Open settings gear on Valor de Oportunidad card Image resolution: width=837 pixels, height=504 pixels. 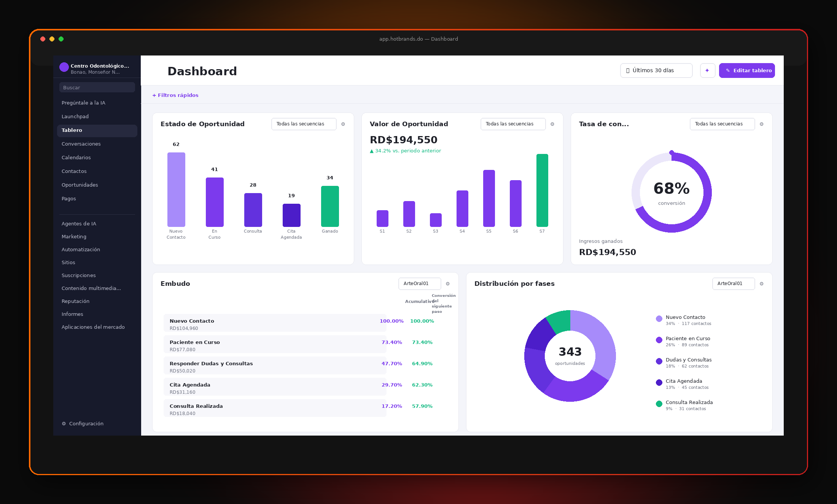point(552,124)
